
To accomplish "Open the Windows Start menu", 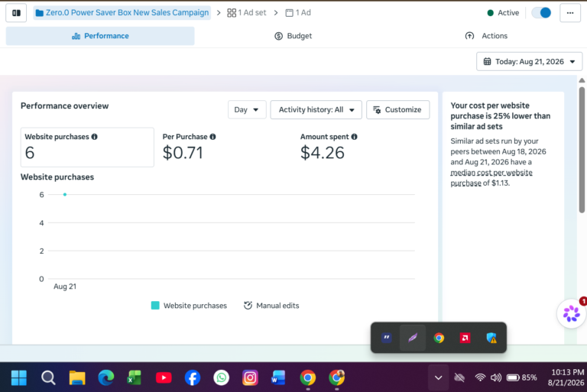I will point(18,377).
